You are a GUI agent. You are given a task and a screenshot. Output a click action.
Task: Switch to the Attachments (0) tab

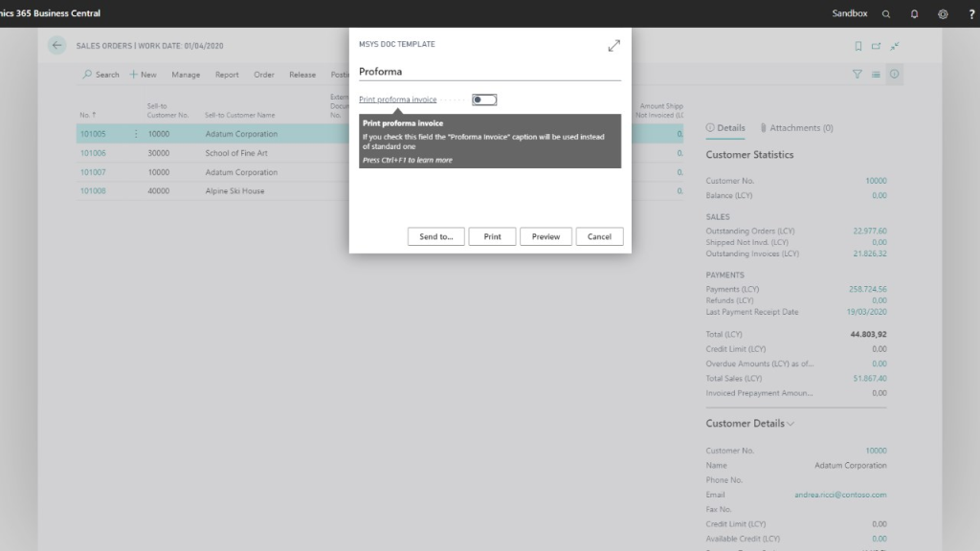[x=796, y=128]
